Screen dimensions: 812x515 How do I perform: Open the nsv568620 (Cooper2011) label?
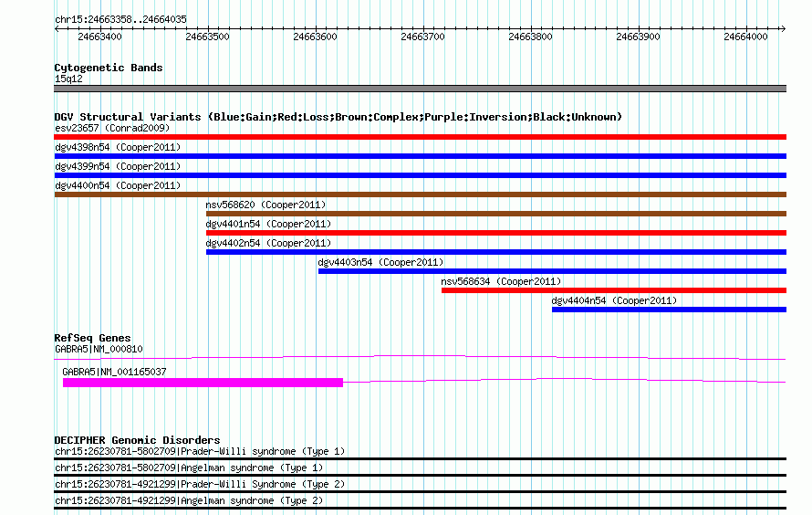click(265, 205)
